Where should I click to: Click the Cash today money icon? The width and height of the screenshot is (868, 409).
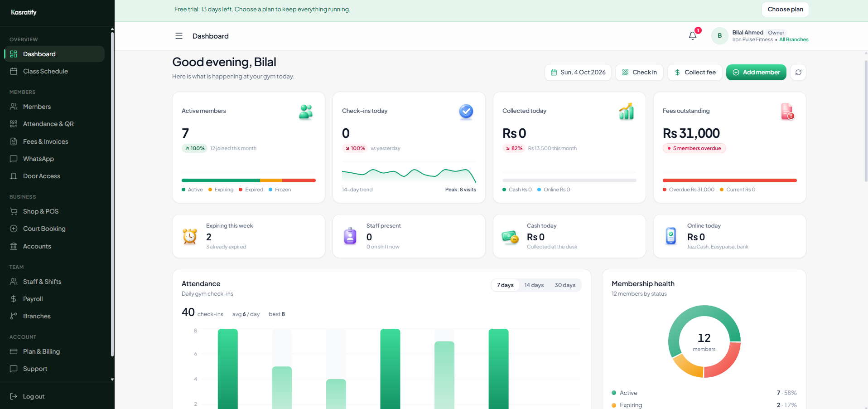click(x=510, y=237)
